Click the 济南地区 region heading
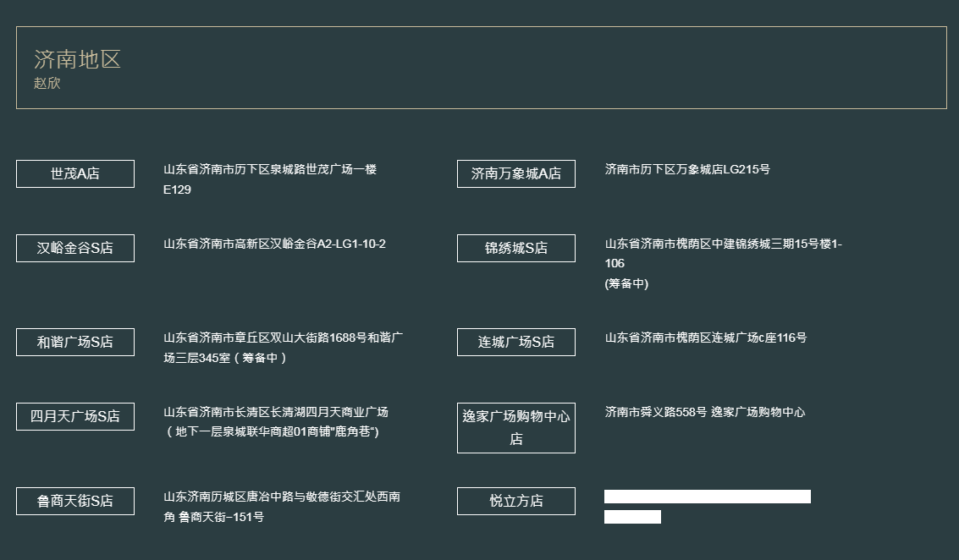Image resolution: width=959 pixels, height=560 pixels. [x=77, y=59]
